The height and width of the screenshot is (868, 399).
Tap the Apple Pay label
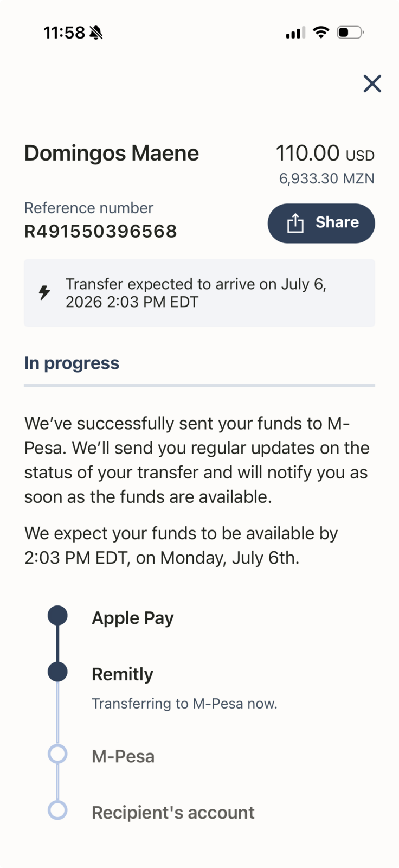tap(133, 618)
